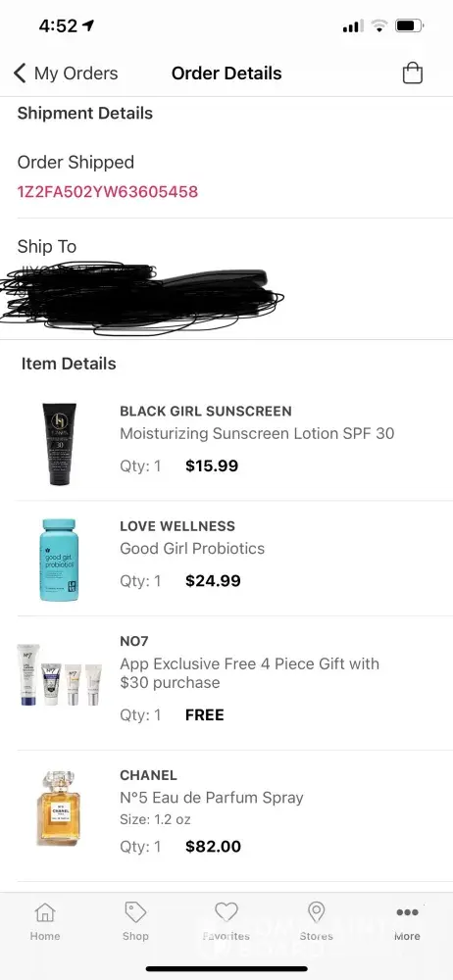Select the Home tab label
The width and height of the screenshot is (453, 980).
tap(45, 936)
